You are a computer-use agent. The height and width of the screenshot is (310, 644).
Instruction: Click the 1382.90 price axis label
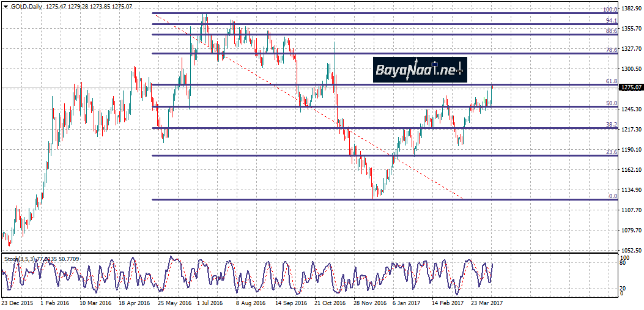[631, 9]
